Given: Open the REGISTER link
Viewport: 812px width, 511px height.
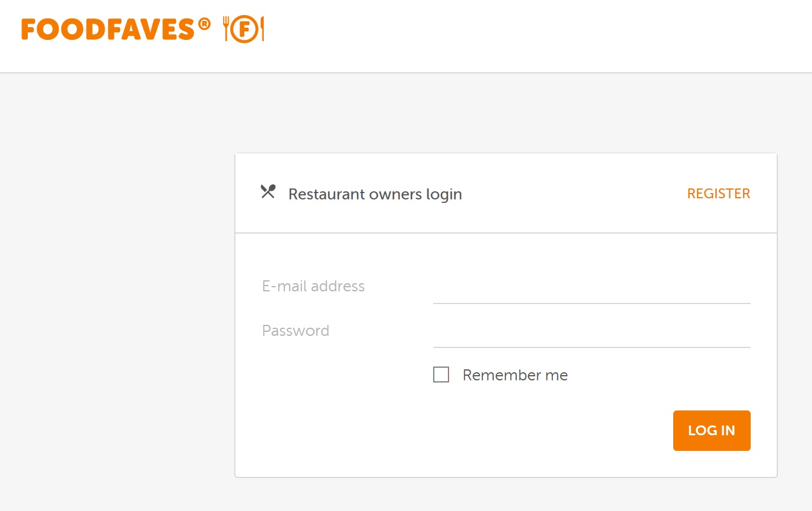Looking at the screenshot, I should pos(718,194).
